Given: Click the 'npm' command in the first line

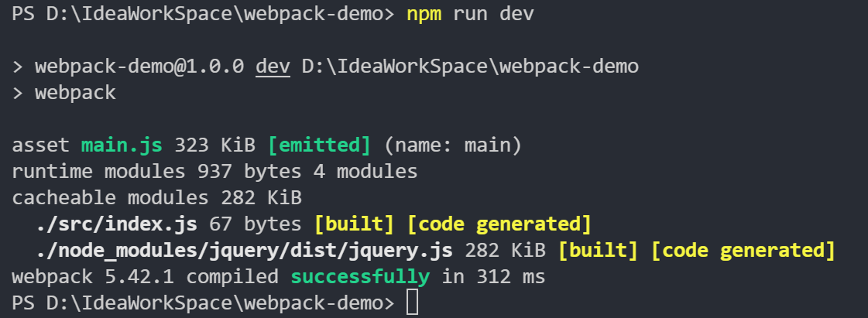Looking at the screenshot, I should (x=424, y=15).
